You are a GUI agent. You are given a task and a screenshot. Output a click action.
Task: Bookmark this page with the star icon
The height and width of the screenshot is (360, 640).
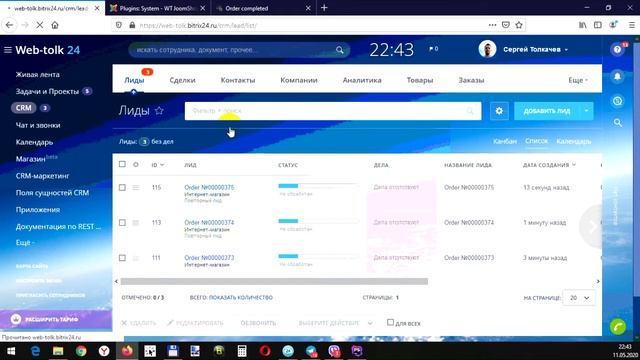519,25
